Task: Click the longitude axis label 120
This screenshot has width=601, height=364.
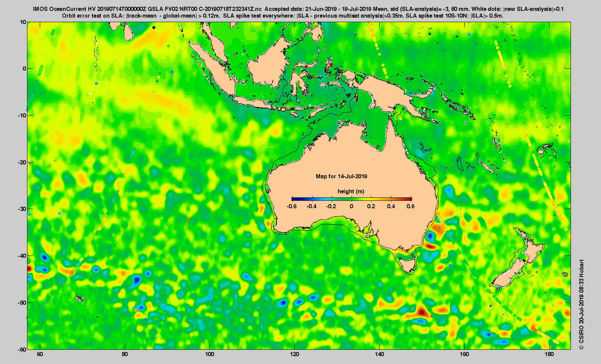Action: coord(294,354)
